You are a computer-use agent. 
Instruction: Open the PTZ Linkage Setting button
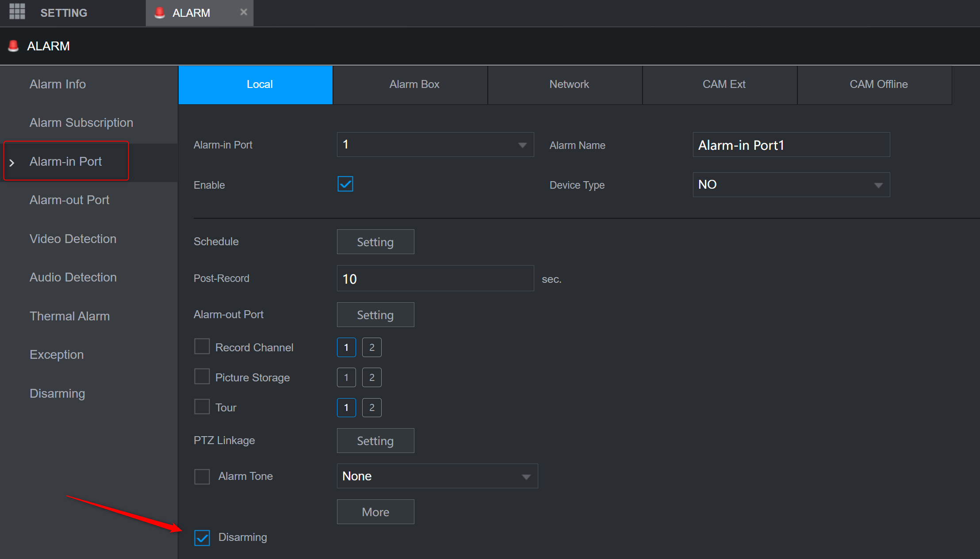point(375,441)
